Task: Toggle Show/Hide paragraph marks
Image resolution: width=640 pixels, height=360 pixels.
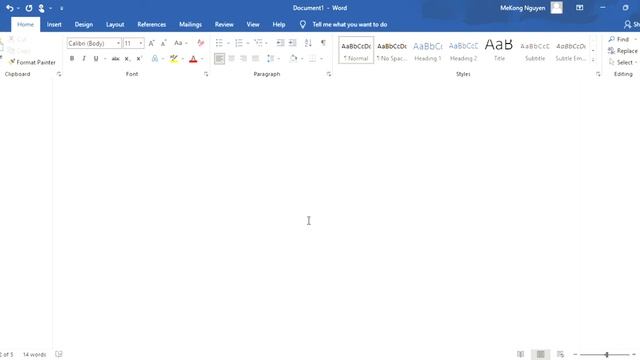Action: click(x=323, y=43)
